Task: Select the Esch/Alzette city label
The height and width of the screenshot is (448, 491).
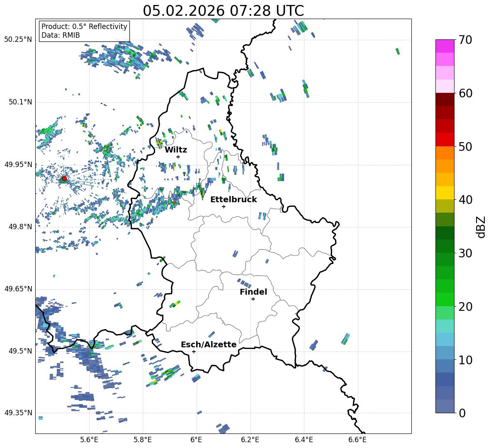Action: click(x=209, y=344)
